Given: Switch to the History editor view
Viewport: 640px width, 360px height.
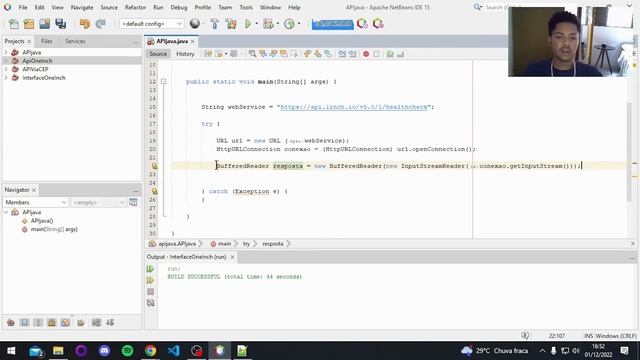Looking at the screenshot, I should (185, 54).
